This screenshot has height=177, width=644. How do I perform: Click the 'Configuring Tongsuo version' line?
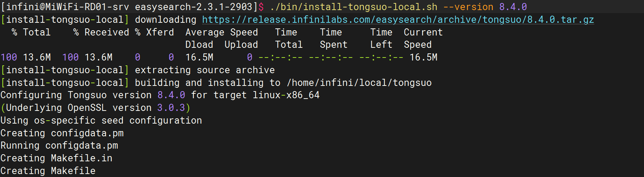[160, 95]
